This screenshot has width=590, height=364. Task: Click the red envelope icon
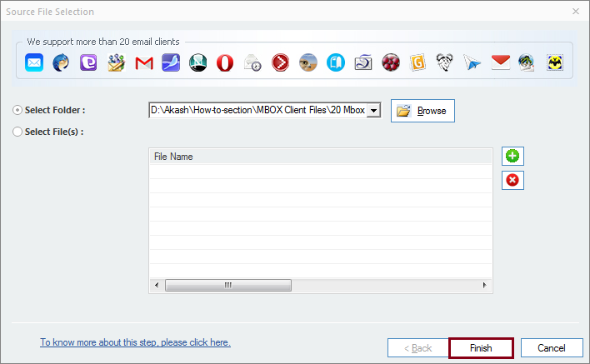coord(500,62)
